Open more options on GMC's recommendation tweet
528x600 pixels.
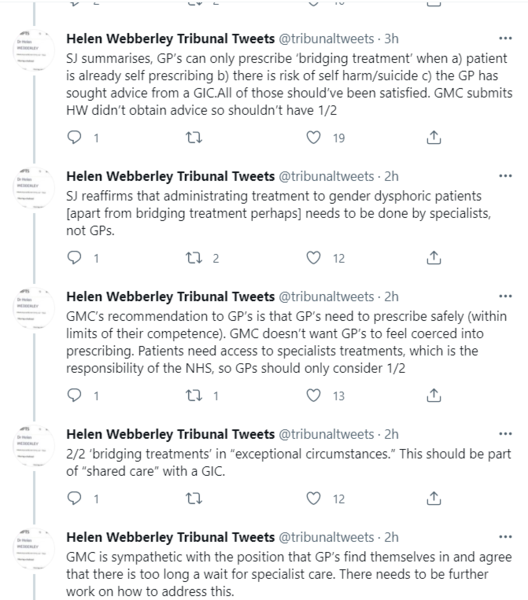tap(505, 296)
